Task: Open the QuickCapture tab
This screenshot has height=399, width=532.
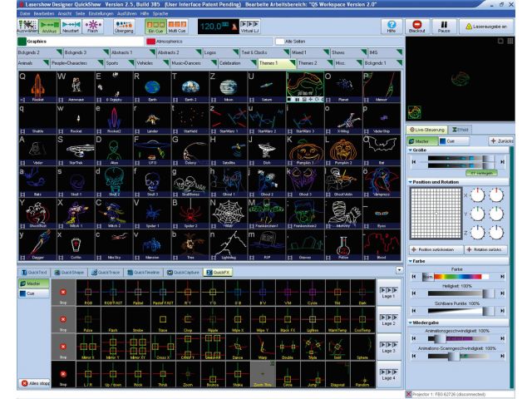Action: coord(183,273)
